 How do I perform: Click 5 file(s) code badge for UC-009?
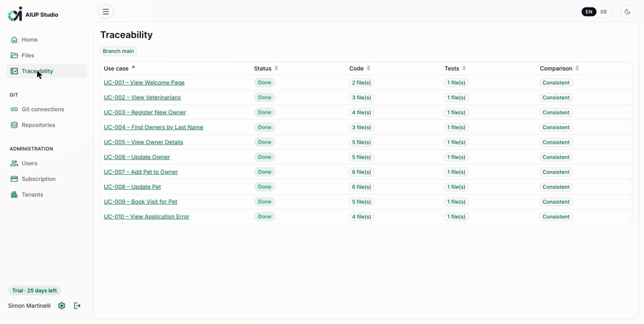361,202
